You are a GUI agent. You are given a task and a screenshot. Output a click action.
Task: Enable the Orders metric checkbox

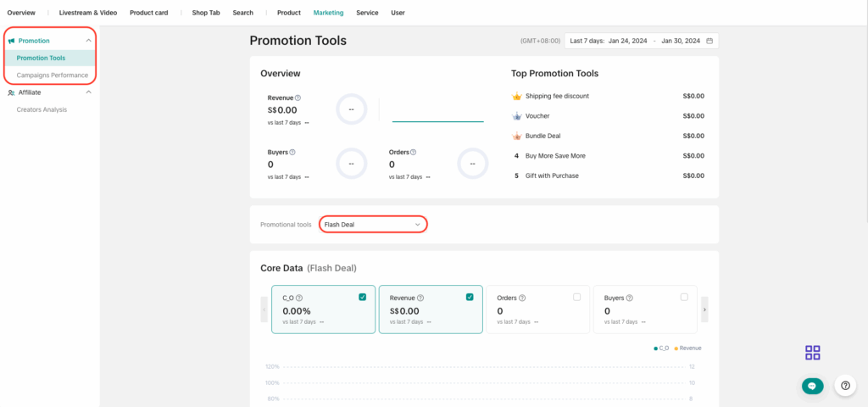(x=577, y=297)
